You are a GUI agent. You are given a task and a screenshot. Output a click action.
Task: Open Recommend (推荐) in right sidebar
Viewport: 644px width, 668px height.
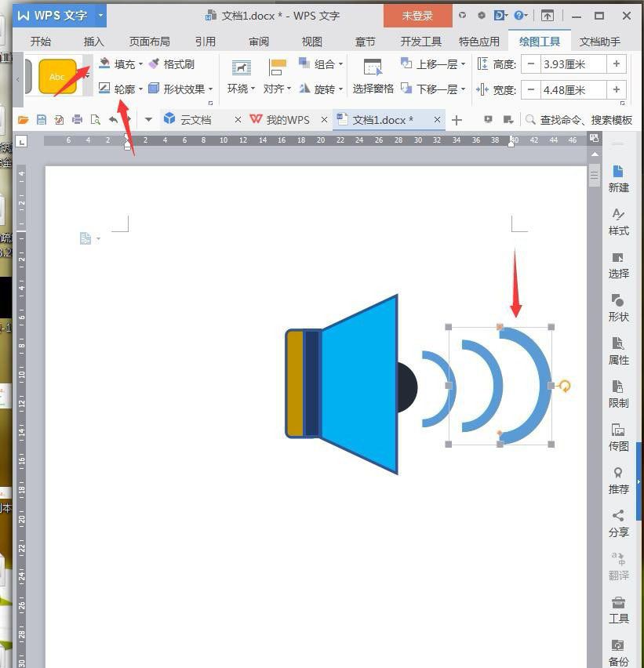tap(618, 481)
